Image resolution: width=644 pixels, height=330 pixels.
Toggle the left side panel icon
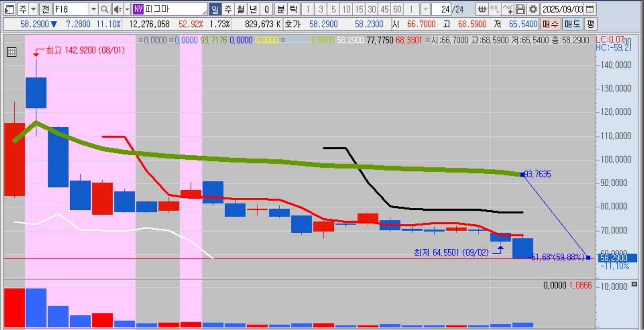point(10,9)
